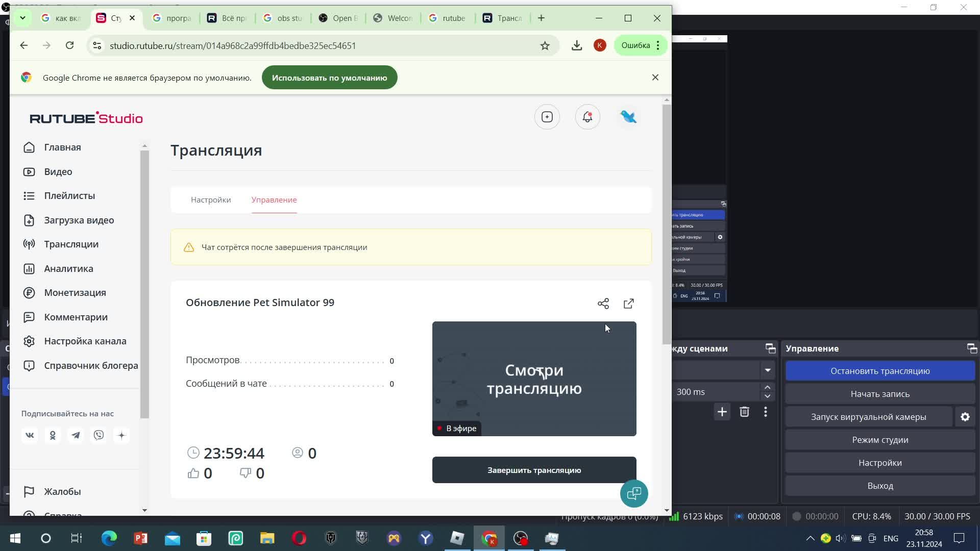Image resolution: width=980 pixels, height=551 pixels.
Task: Reload the Rutube Studio page
Action: [70, 45]
